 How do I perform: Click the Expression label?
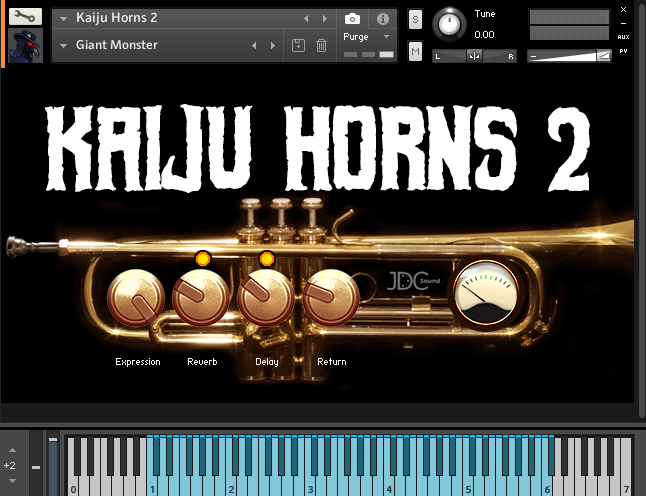tap(138, 362)
